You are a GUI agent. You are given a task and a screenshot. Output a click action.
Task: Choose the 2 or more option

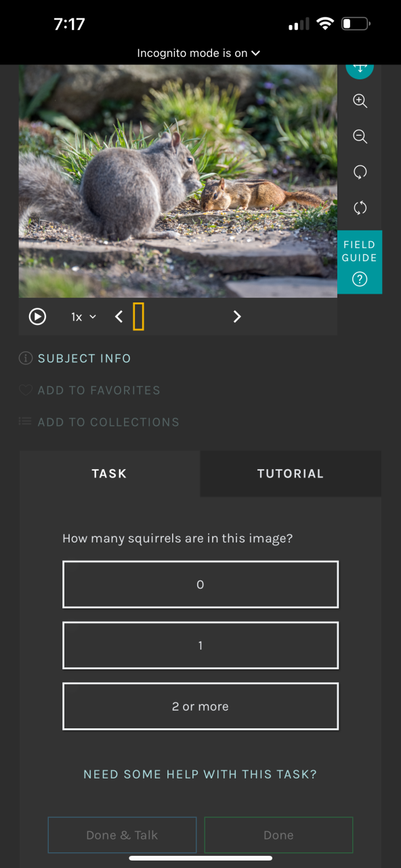[200, 707]
